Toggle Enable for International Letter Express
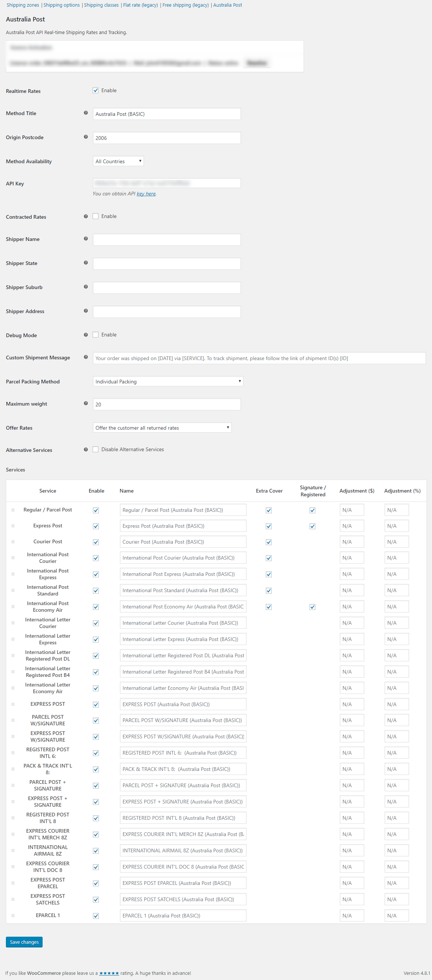This screenshot has height=980, width=432. (x=96, y=640)
